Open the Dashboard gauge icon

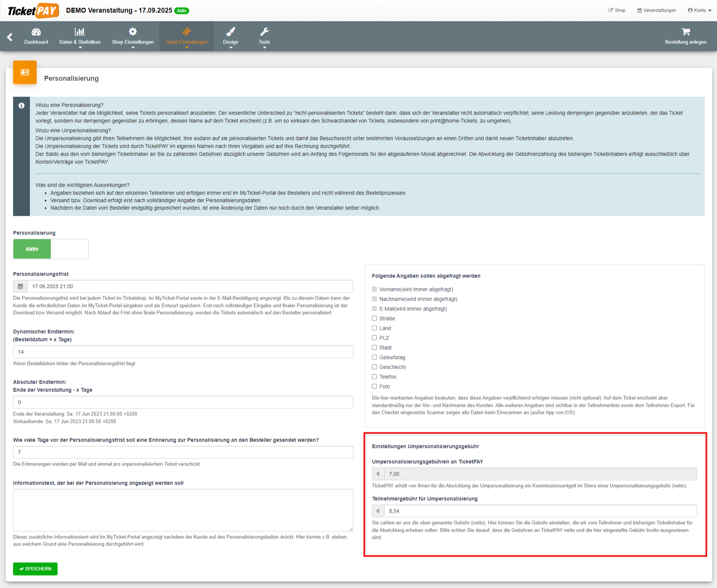(36, 32)
